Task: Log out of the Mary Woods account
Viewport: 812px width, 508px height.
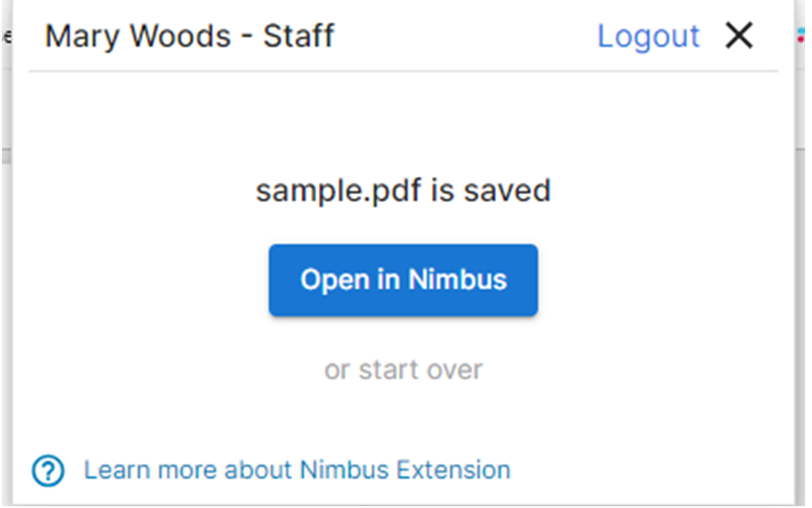Action: point(648,36)
